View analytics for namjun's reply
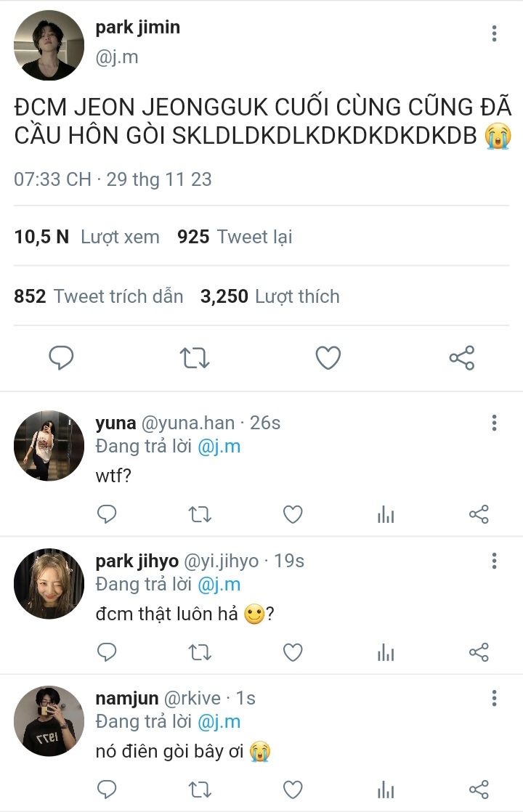 [386, 789]
